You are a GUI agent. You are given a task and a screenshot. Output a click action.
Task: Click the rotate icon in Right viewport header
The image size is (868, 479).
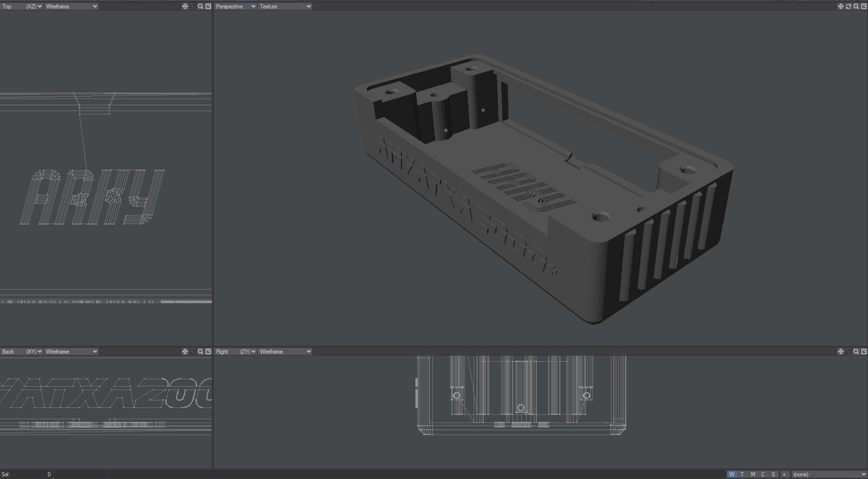pos(848,352)
